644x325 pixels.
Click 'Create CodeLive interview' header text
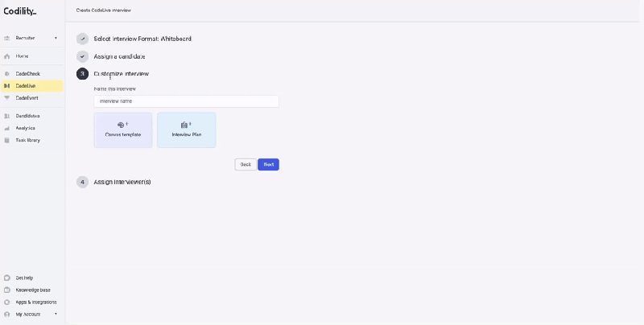pos(104,10)
